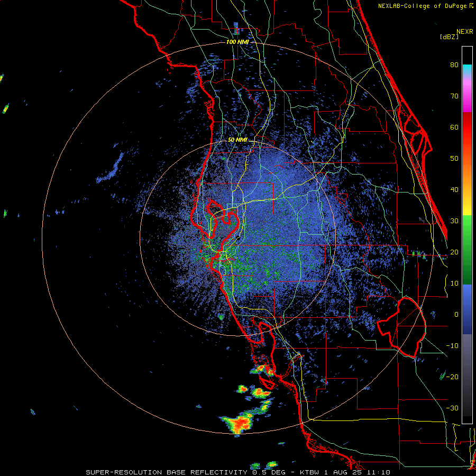476x476 pixels.
Task: Click the blue segment of the color bar
Action: [x=467, y=309]
